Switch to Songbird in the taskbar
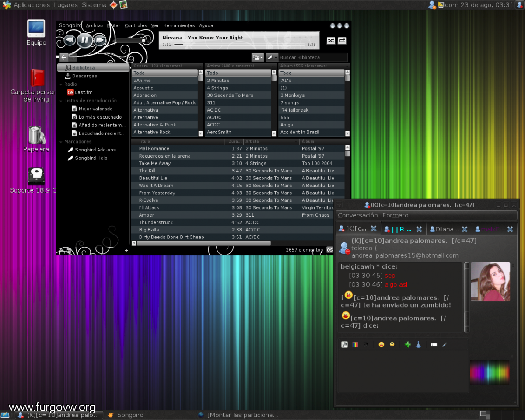The image size is (525, 420). (x=126, y=415)
